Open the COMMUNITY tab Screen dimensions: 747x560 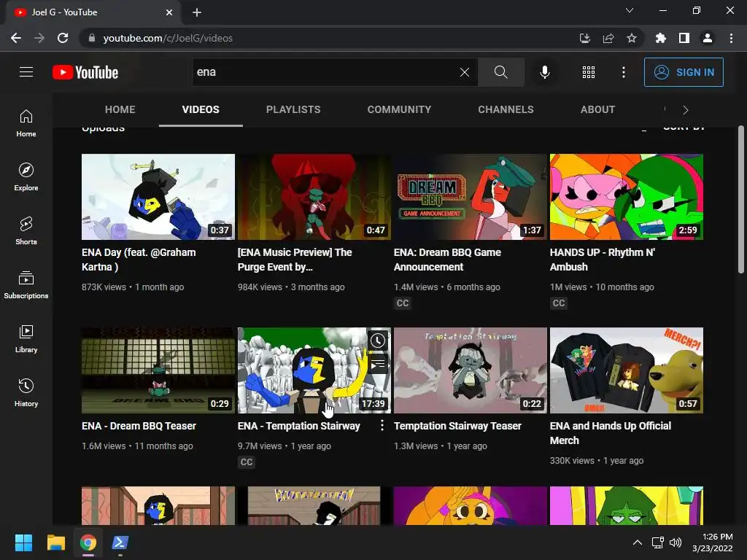tap(399, 109)
